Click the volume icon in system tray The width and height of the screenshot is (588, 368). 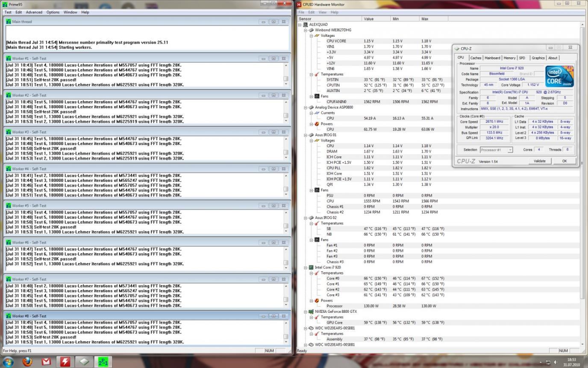[556, 362]
